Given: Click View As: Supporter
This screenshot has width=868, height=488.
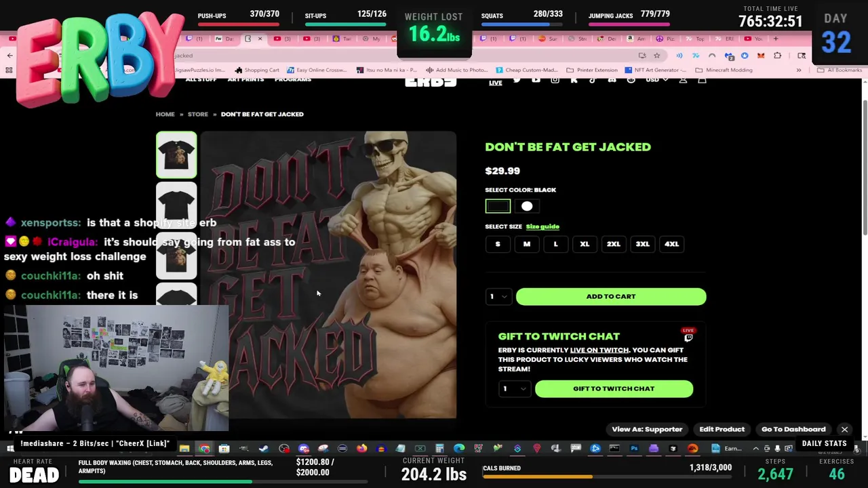Looking at the screenshot, I should pyautogui.click(x=647, y=429).
